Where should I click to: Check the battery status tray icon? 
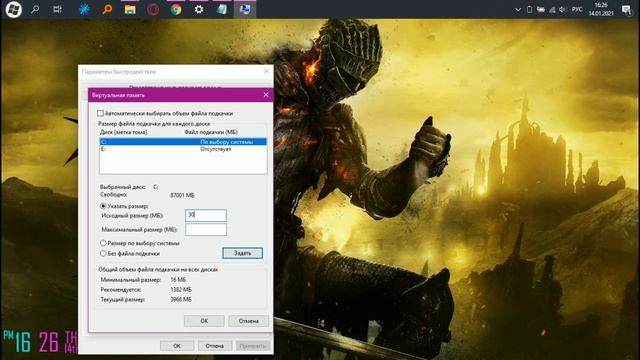point(529,9)
